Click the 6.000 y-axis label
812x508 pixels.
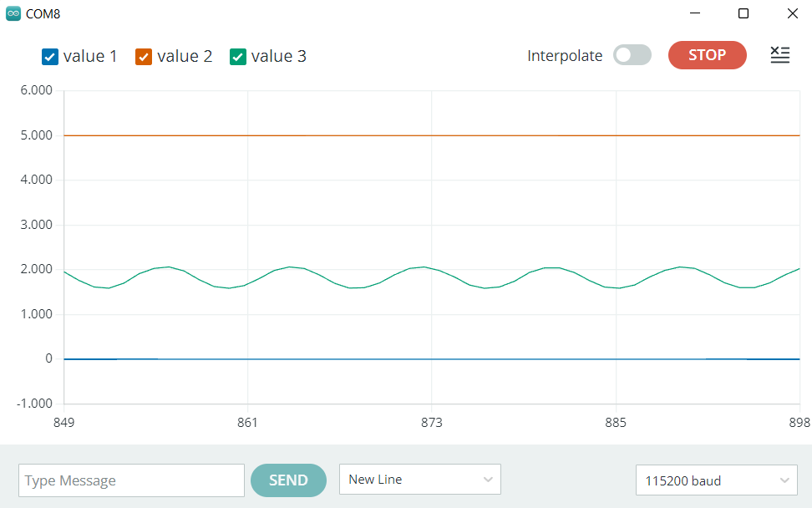[x=36, y=90]
